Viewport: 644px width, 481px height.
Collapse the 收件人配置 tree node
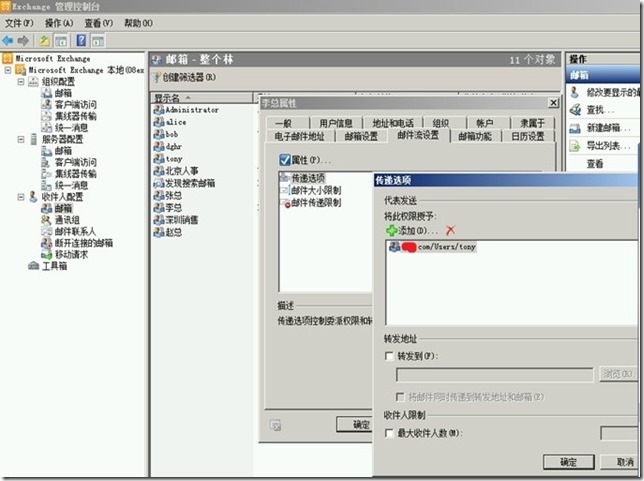(22, 197)
